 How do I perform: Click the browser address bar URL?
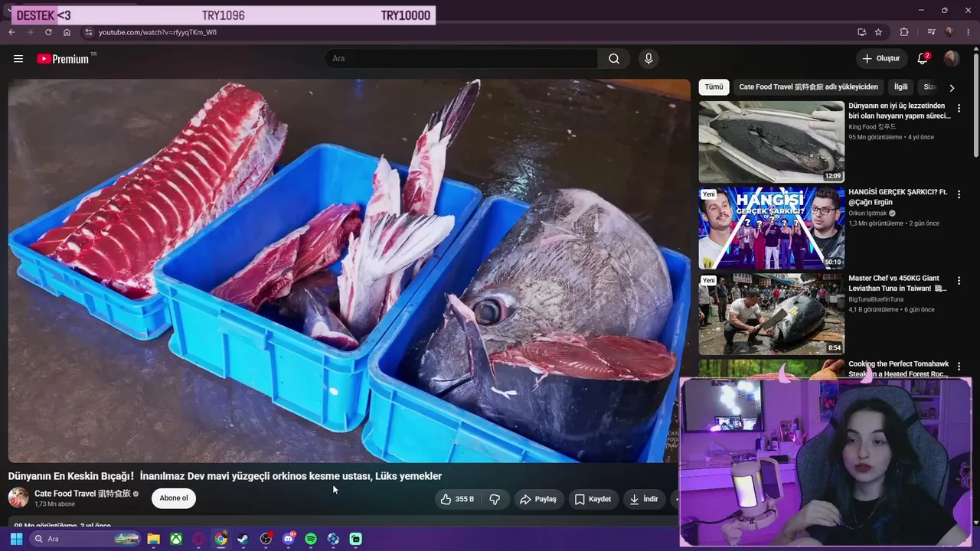coord(158,32)
